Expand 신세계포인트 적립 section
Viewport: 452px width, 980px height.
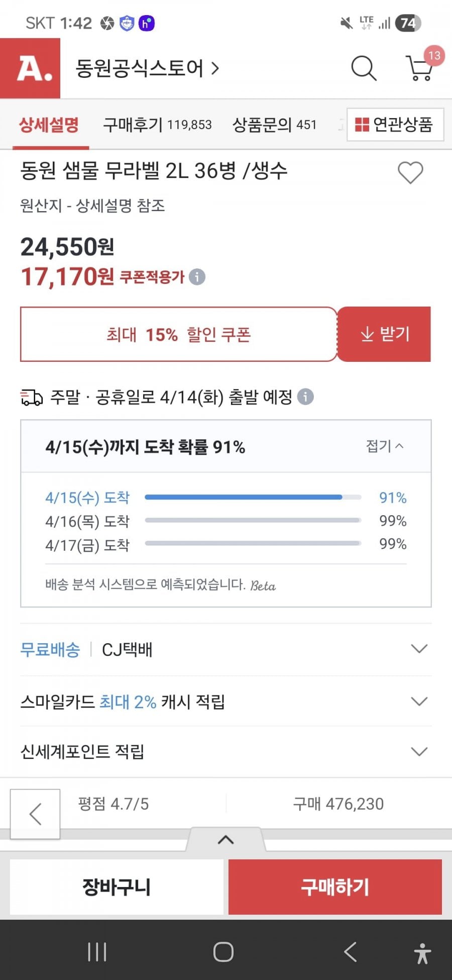tap(419, 752)
